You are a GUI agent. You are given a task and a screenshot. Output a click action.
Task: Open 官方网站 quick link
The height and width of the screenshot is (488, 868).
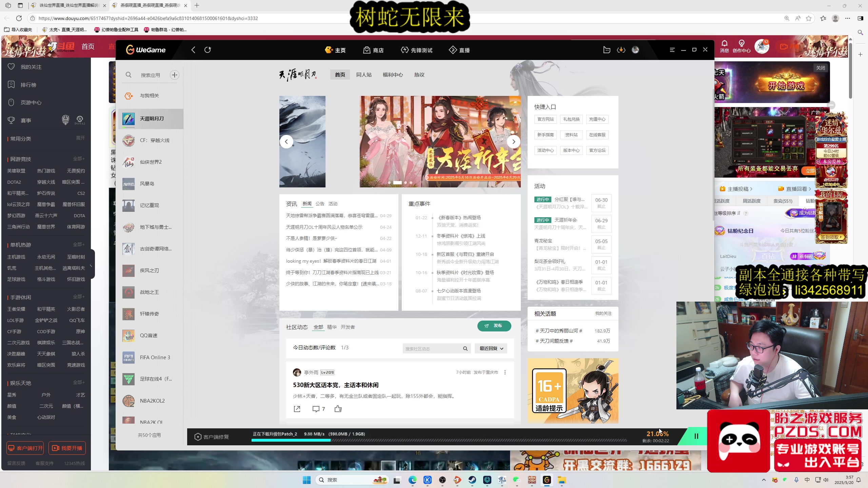546,119
